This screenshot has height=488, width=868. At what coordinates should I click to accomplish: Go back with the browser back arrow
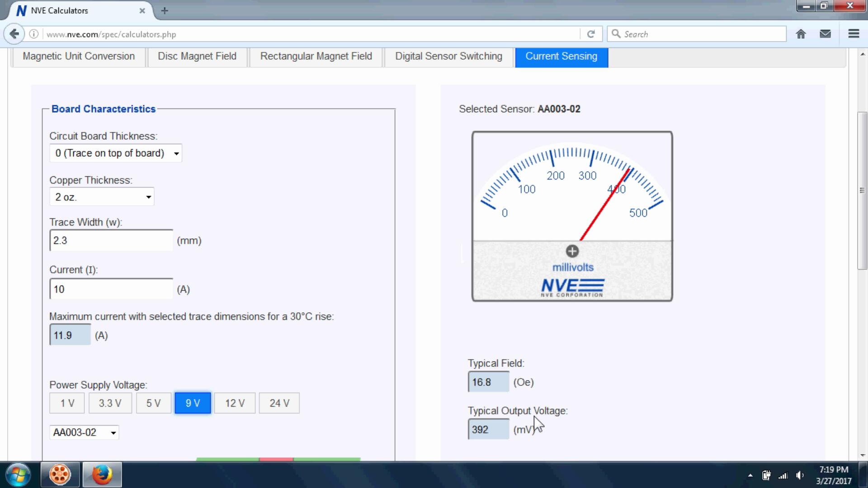coord(14,34)
